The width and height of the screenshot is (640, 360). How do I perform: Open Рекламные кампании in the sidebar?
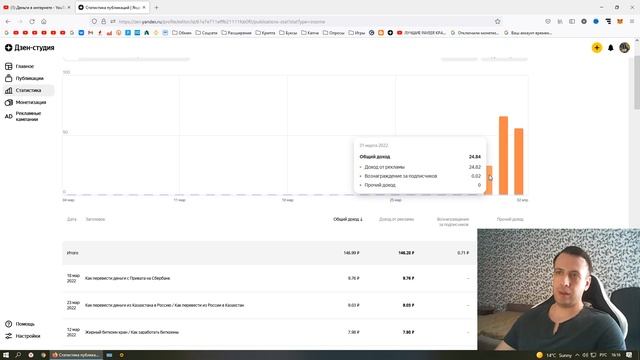28,116
